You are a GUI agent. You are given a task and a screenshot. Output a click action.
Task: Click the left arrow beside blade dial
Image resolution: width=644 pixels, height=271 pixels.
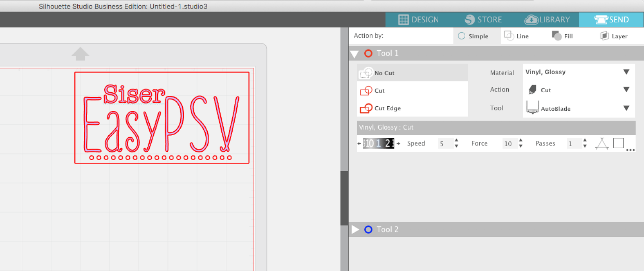[x=359, y=143]
